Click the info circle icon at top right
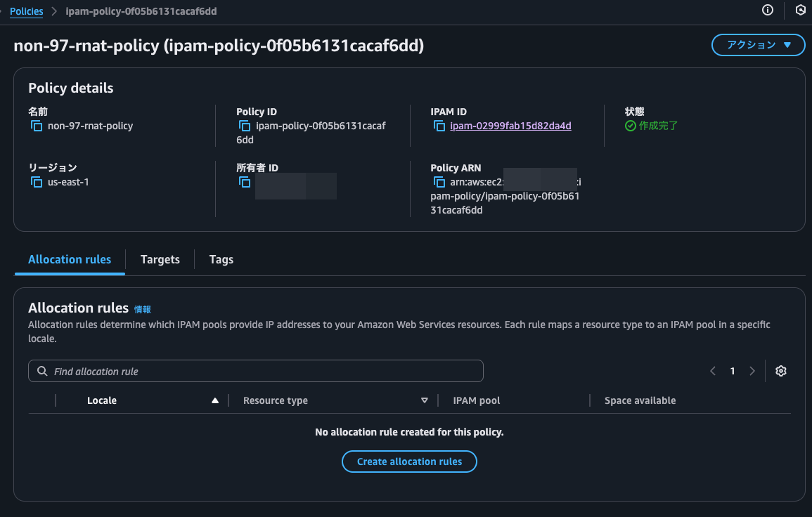The image size is (812, 517). click(768, 10)
